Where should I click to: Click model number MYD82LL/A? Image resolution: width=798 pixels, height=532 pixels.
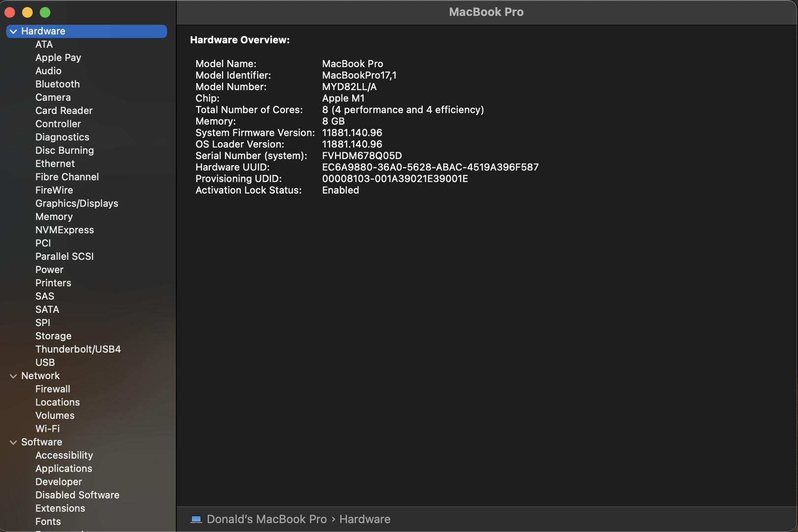pos(349,87)
